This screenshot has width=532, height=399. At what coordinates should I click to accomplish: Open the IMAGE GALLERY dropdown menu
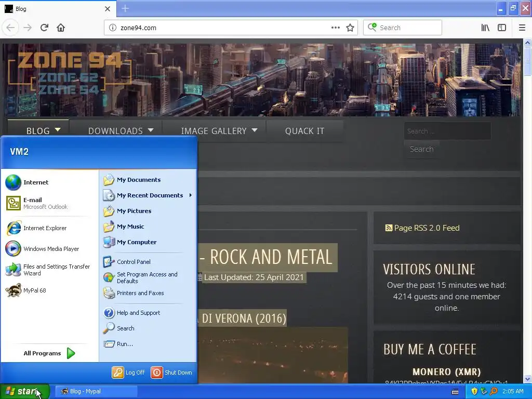tap(214, 131)
